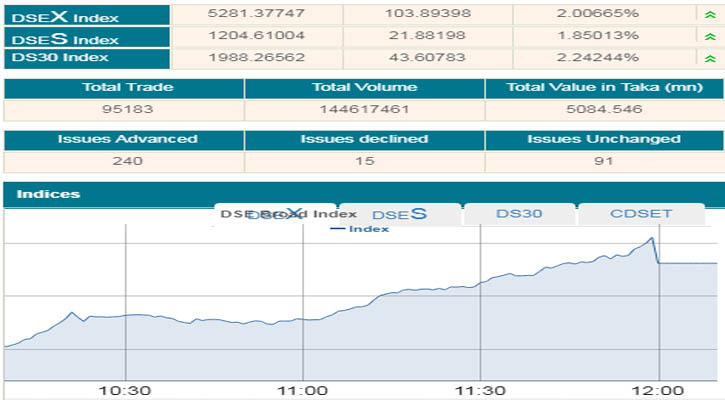Click the 12:00 time marker on chart

pos(658,390)
